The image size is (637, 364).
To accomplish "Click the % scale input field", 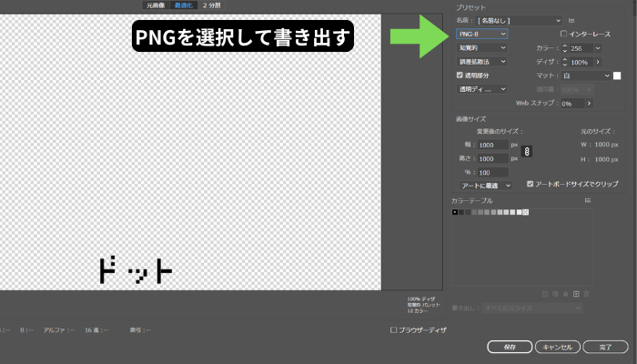I will coord(493,173).
